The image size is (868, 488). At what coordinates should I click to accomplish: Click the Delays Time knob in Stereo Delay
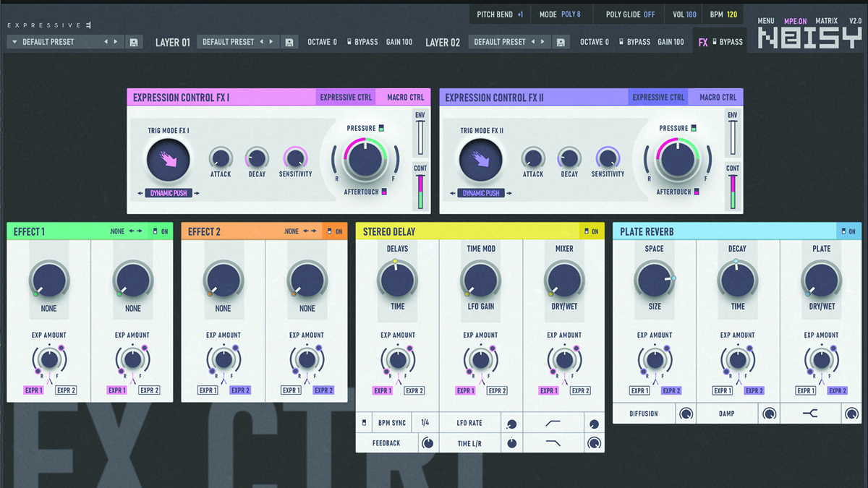tap(397, 280)
